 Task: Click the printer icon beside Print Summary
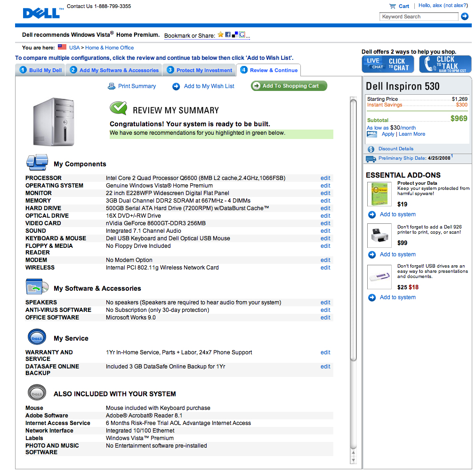pyautogui.click(x=112, y=86)
